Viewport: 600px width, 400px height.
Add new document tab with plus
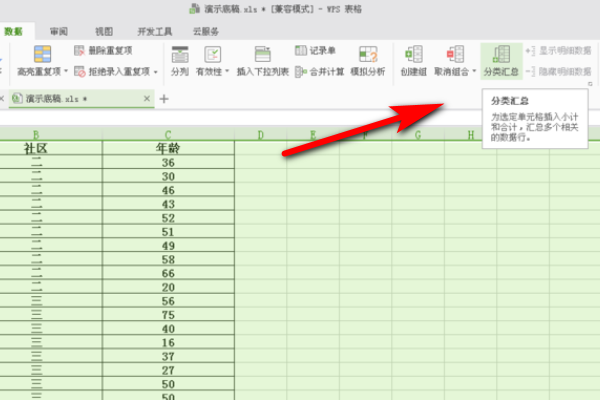click(x=164, y=99)
